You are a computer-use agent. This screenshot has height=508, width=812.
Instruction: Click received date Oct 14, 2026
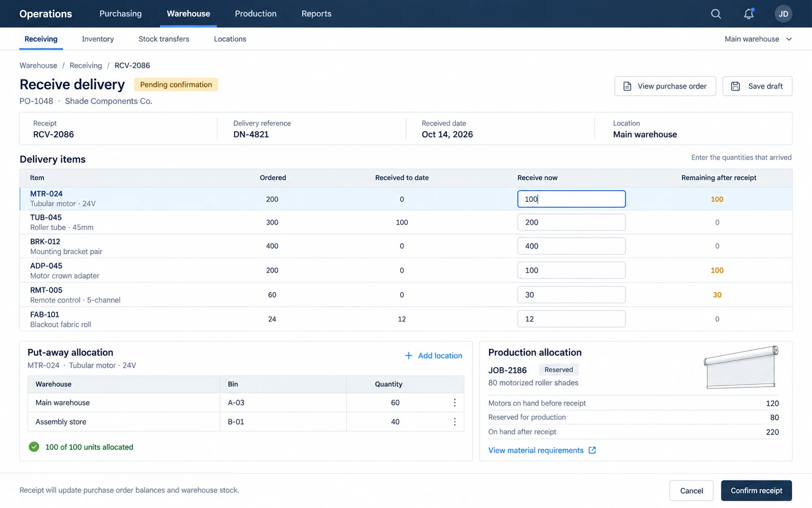pyautogui.click(x=447, y=134)
